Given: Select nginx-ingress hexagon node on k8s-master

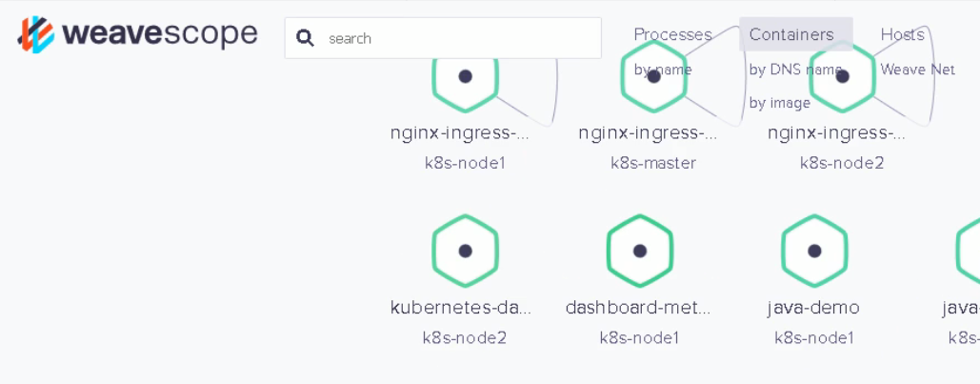Looking at the screenshot, I should point(653,77).
